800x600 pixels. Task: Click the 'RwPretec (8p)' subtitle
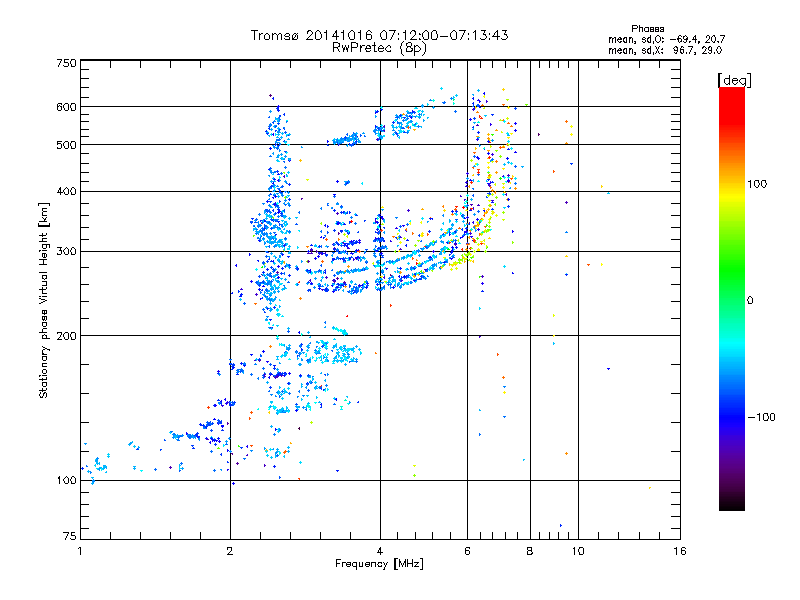[x=379, y=48]
